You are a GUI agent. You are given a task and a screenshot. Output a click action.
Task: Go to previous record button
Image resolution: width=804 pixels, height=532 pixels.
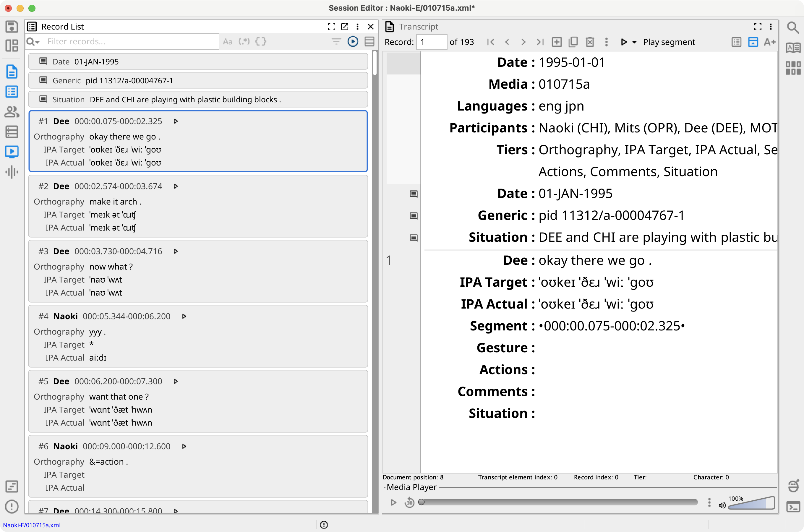[x=507, y=42]
